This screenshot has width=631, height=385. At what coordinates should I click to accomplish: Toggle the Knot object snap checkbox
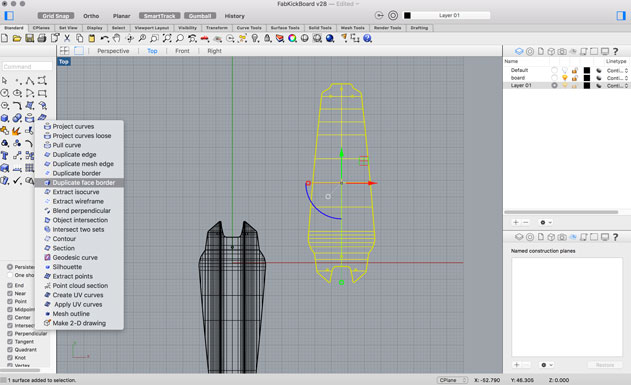(10, 357)
